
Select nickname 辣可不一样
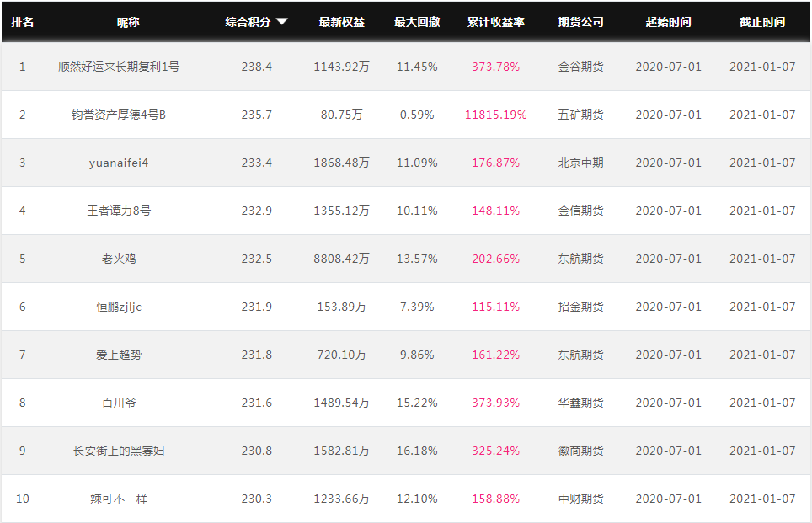(x=119, y=499)
